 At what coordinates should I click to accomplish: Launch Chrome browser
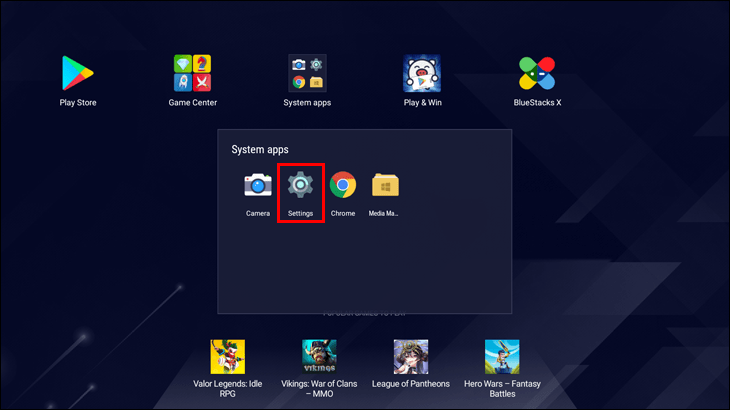(x=343, y=185)
